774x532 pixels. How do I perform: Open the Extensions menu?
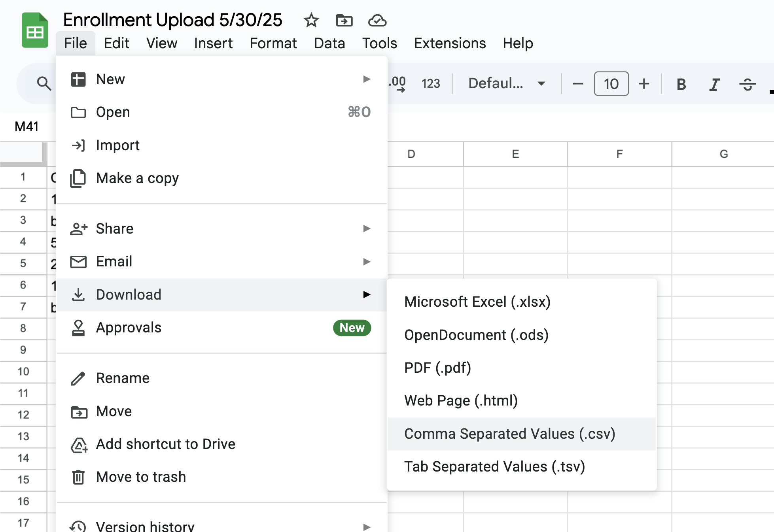pyautogui.click(x=450, y=43)
